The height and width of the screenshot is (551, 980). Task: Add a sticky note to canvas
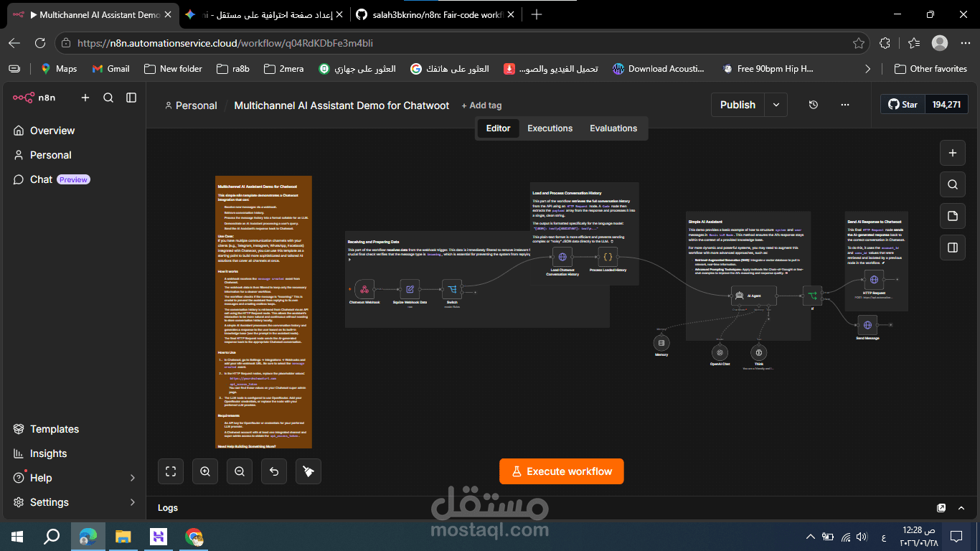952,216
